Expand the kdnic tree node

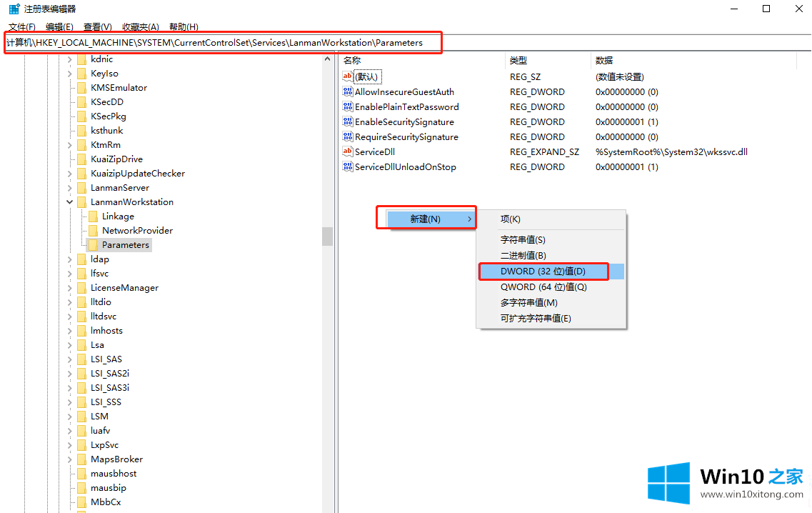tap(69, 59)
